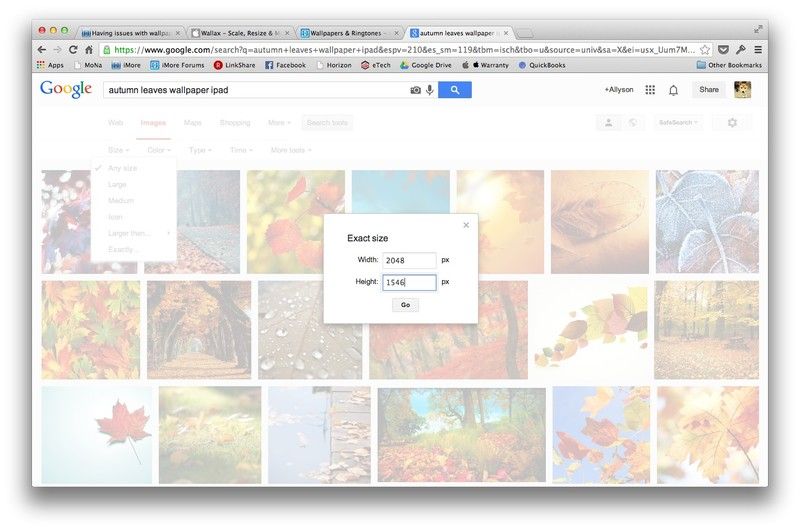Viewport: 800px width, 531px height.
Task: Open the notifications bell icon
Action: pyautogui.click(x=673, y=90)
